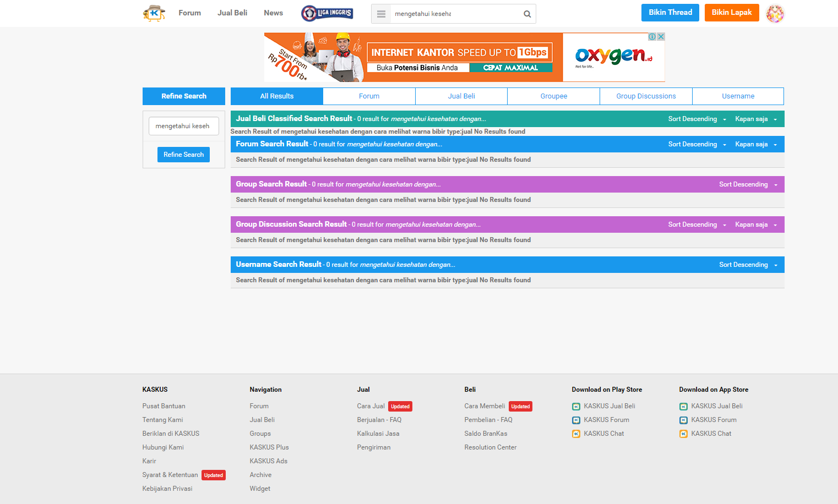The image size is (838, 504).
Task: Click Updated badge next to Cara Membeli
Action: [x=520, y=407]
